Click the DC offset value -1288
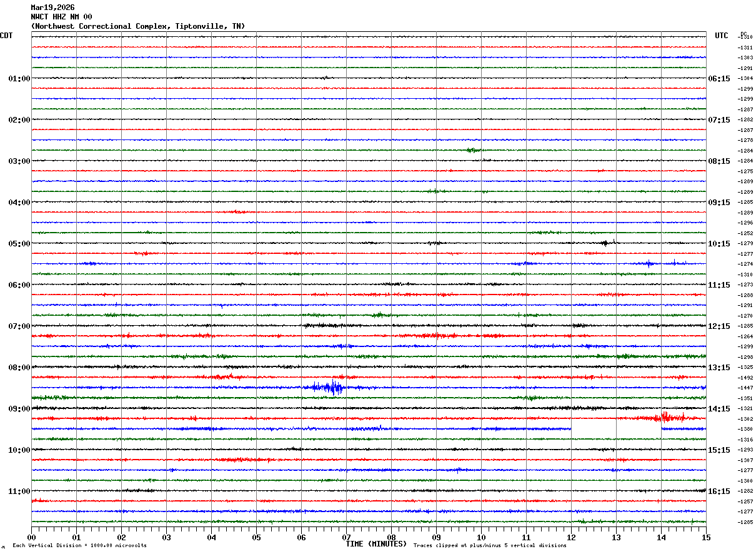The width and height of the screenshot is (756, 554). coord(745,295)
